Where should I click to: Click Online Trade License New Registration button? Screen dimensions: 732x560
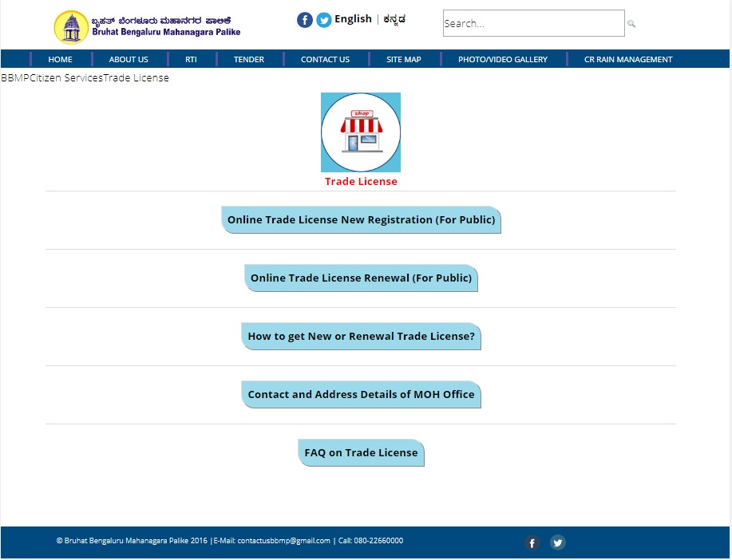click(361, 219)
